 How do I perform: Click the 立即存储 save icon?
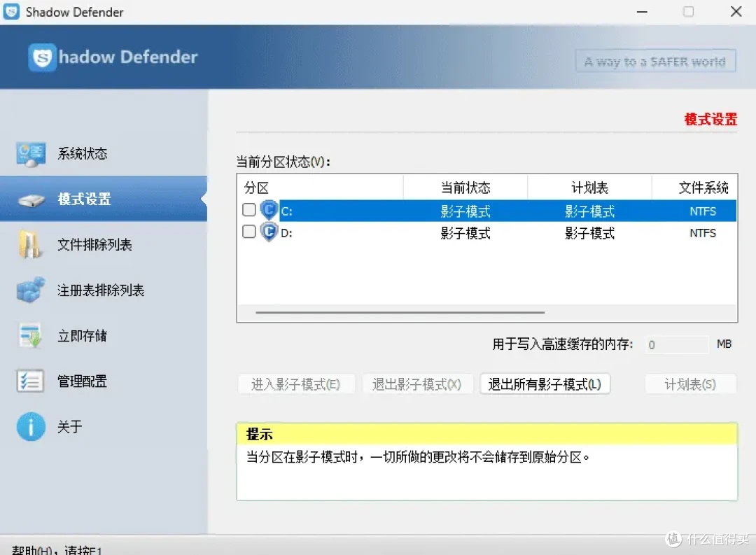pos(30,335)
